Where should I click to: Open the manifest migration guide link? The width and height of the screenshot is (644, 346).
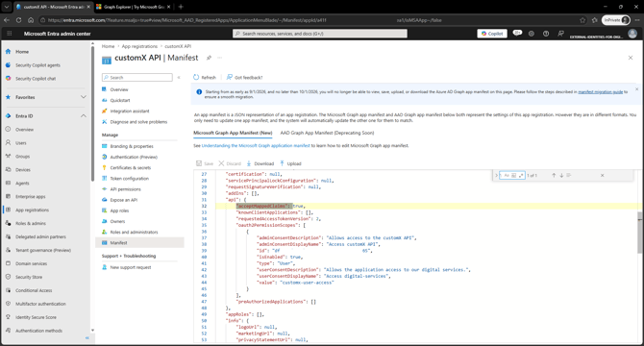point(601,92)
